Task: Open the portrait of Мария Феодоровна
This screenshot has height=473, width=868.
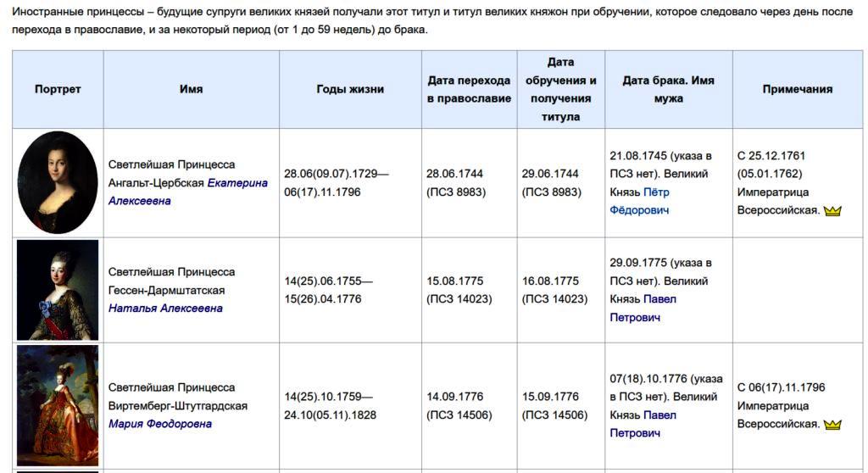Action: coord(58,405)
